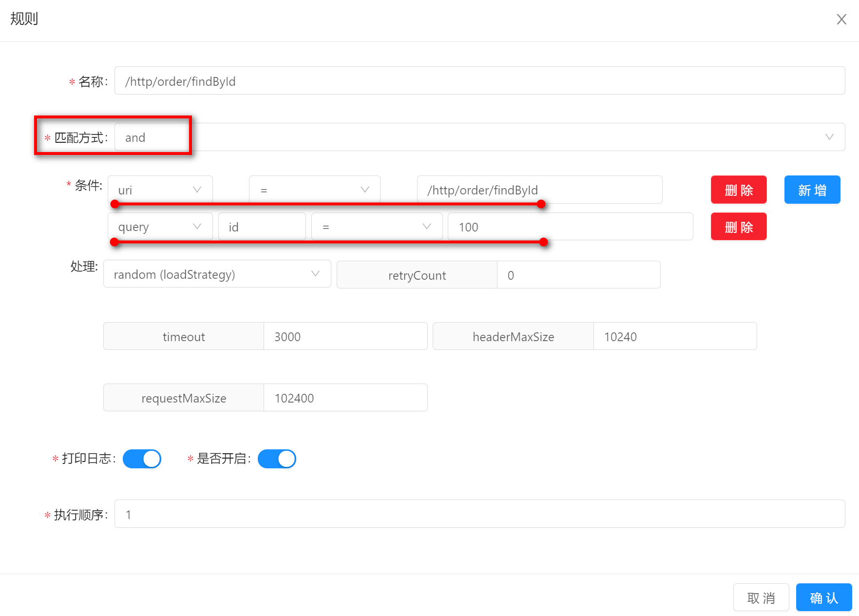The height and width of the screenshot is (616, 859).
Task: Click 新增 to add a condition
Action: point(812,190)
